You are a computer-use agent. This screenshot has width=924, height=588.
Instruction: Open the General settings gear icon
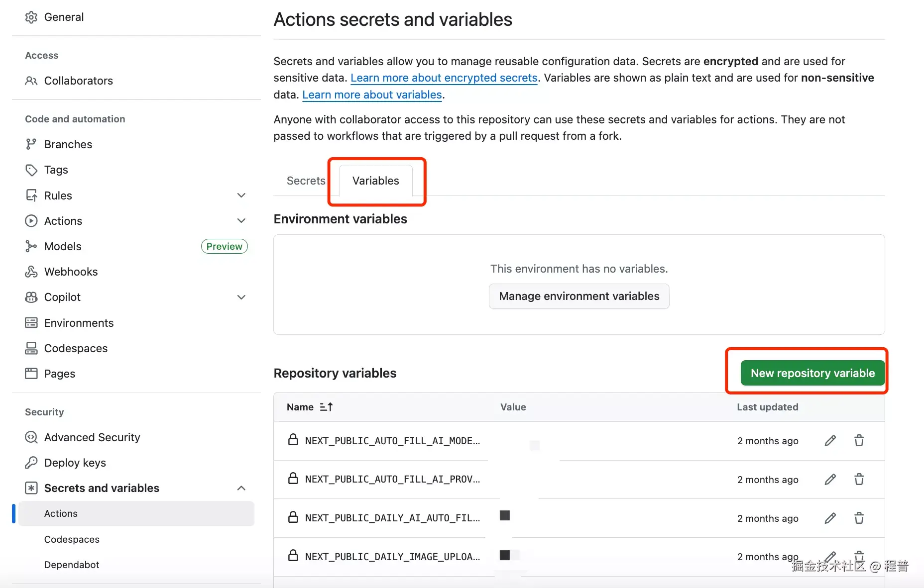(x=31, y=16)
